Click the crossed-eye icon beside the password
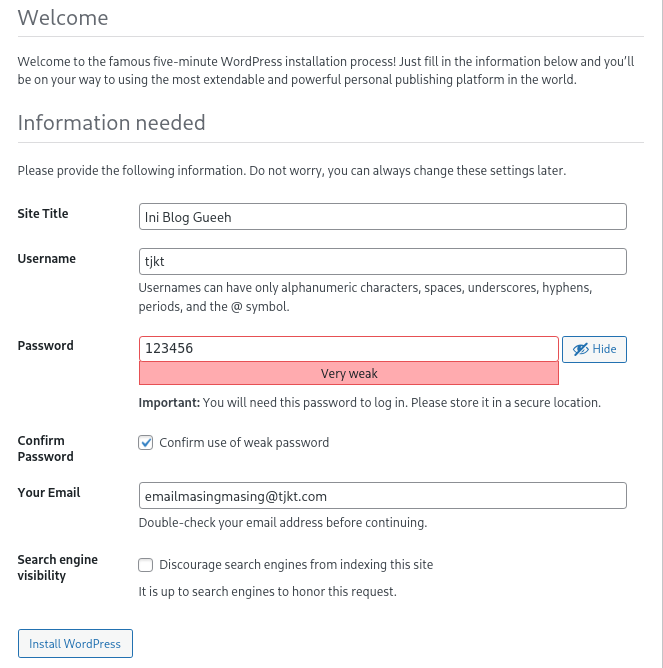663x668 pixels. (x=580, y=349)
